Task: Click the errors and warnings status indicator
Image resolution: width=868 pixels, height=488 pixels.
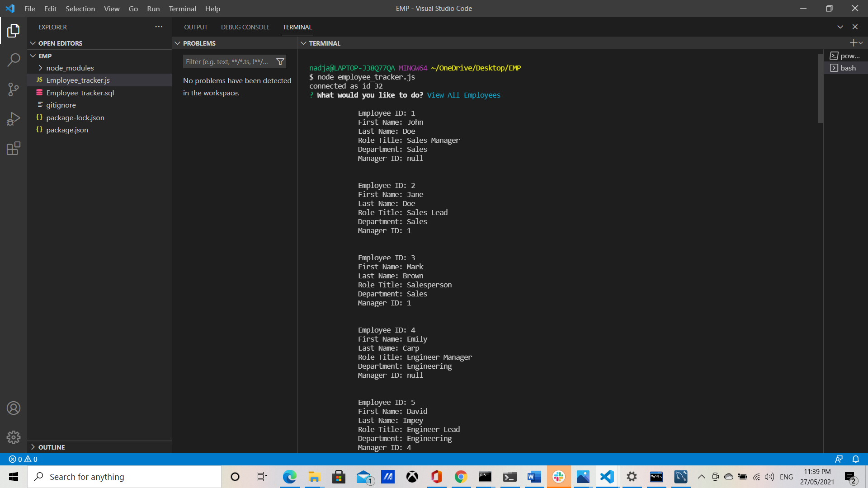Action: click(x=22, y=459)
